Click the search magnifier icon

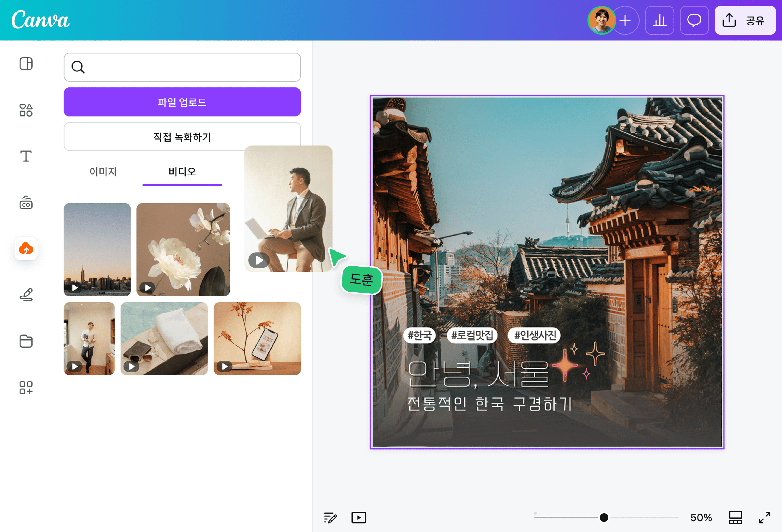pos(78,67)
